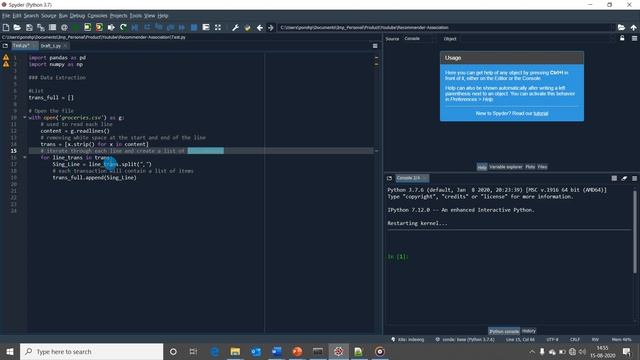Change to the parent directory
Image resolution: width=640 pixels, height=360 pixels.
click(633, 27)
